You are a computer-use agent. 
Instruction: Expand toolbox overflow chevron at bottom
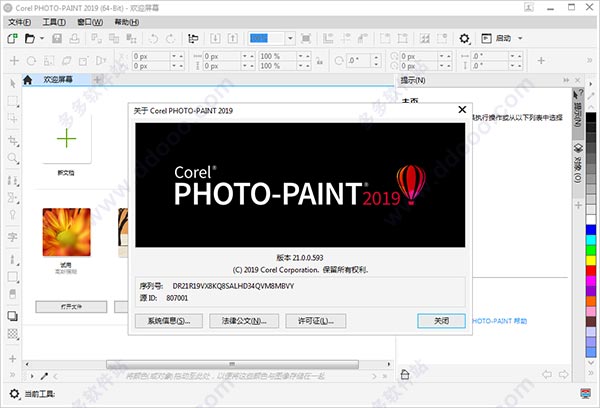pos(13,375)
